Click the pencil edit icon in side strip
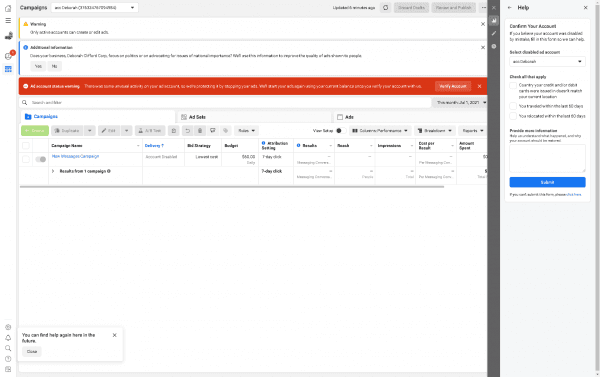Viewport: 600px width, 377px height. (494, 33)
